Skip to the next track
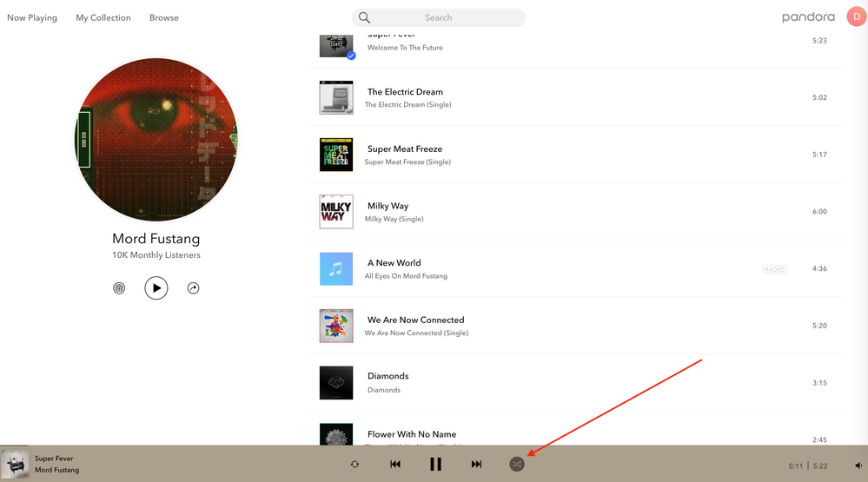Screen dimensions: 868x482 click(x=476, y=465)
